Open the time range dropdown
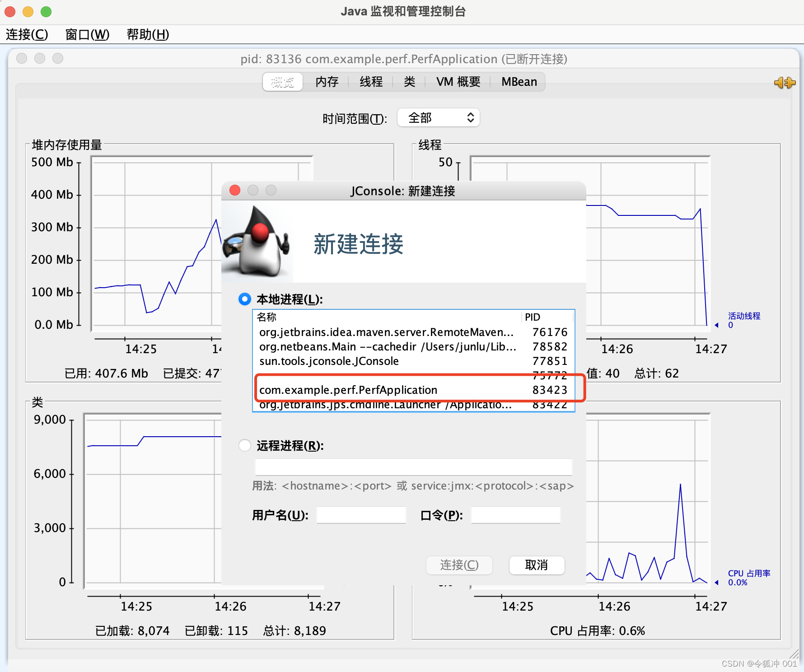 (x=438, y=118)
